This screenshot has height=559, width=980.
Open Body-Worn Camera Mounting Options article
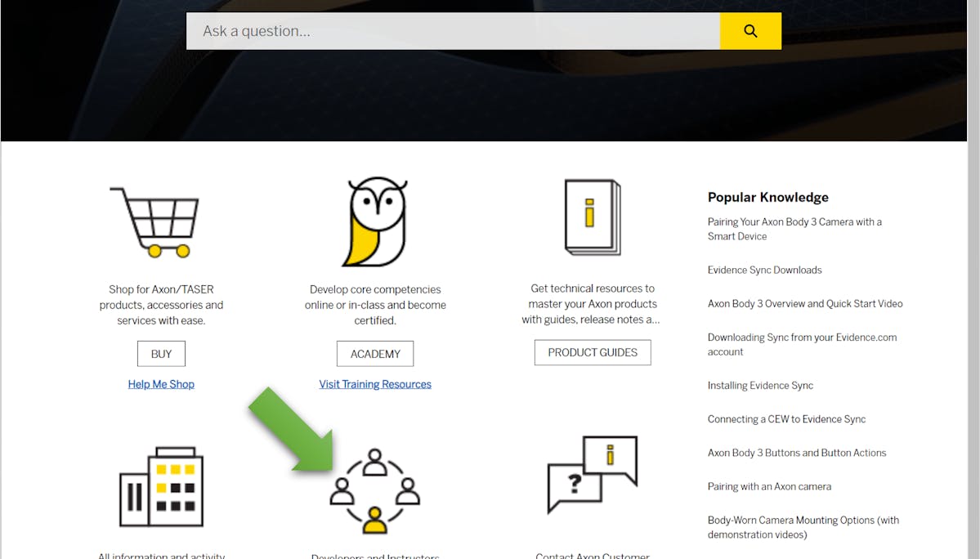point(803,527)
